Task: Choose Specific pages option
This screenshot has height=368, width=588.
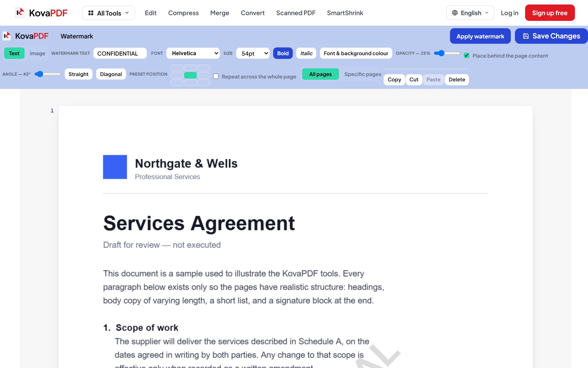Action: point(363,74)
